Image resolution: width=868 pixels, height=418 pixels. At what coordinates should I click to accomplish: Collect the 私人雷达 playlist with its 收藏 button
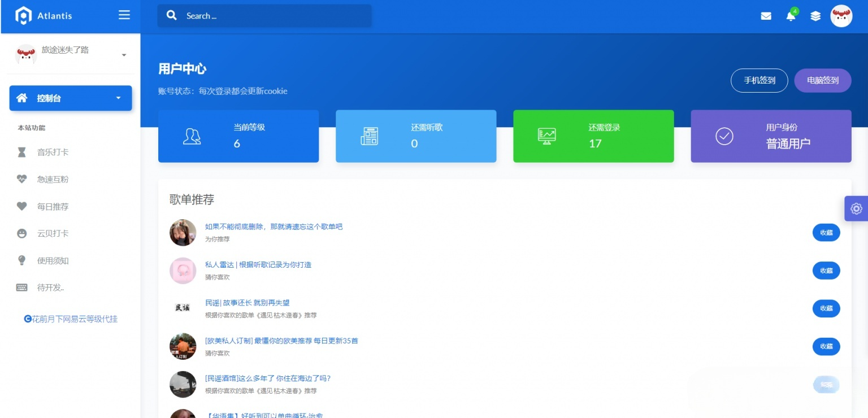[826, 271]
